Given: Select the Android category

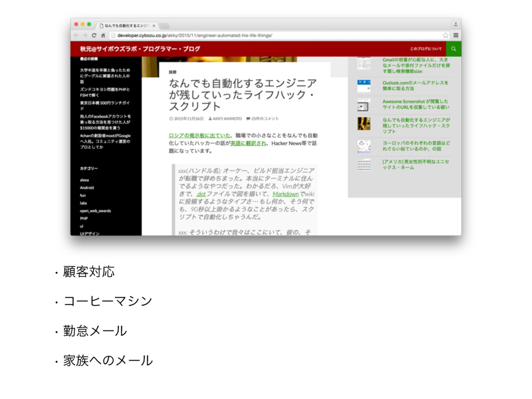Looking at the screenshot, I should 87,188.
